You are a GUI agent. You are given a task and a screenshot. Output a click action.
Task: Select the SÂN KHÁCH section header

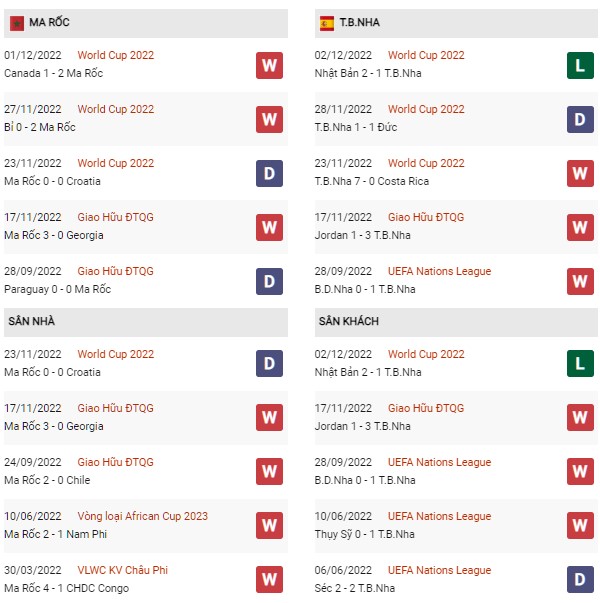pyautogui.click(x=456, y=322)
